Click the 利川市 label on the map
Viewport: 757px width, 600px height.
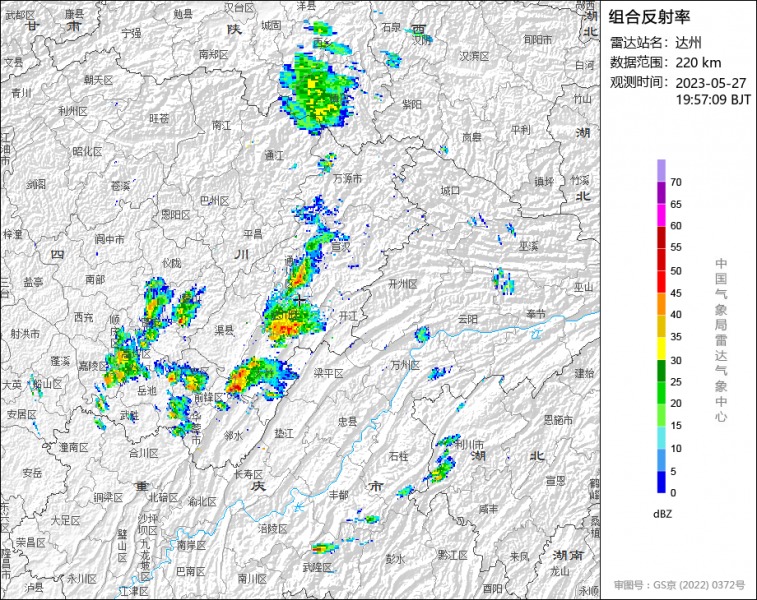469,443
